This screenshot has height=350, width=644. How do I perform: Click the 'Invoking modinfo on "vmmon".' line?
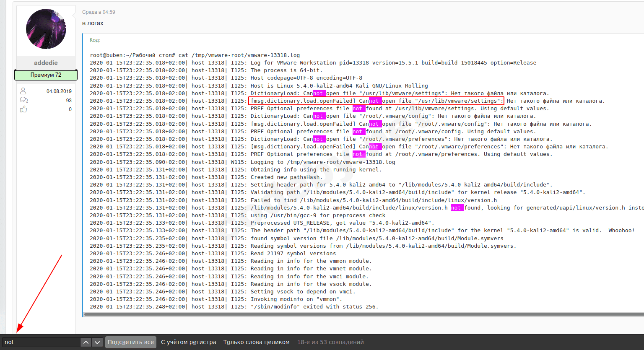pos(216,299)
